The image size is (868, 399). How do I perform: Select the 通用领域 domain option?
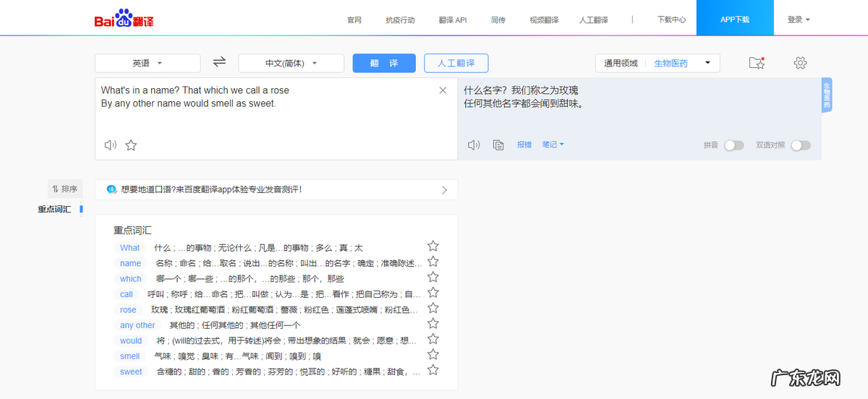pos(621,63)
